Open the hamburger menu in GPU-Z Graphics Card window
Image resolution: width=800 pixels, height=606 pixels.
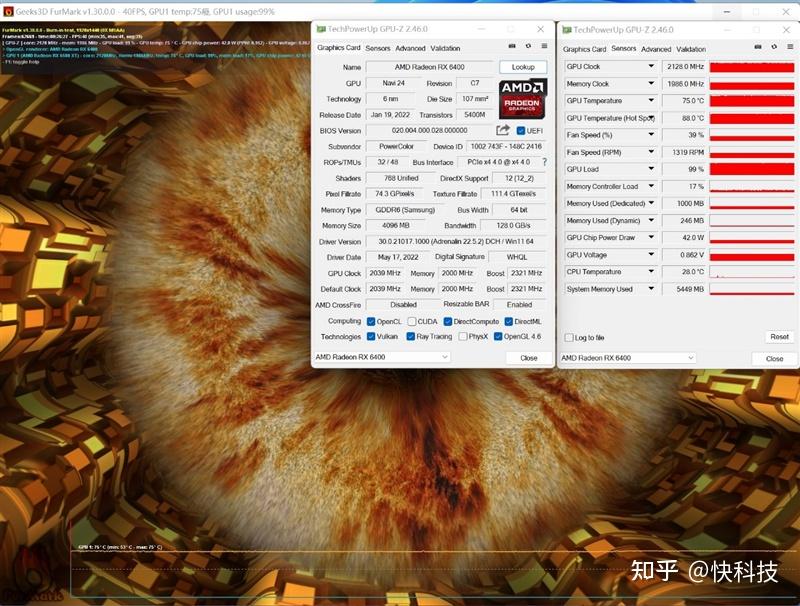click(543, 48)
